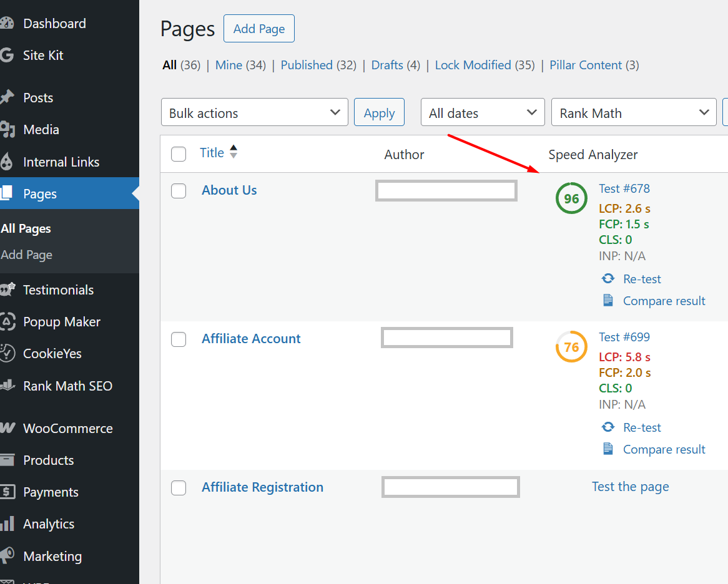Toggle the select-all checkbox in table header
This screenshot has height=584, width=728.
coord(179,154)
